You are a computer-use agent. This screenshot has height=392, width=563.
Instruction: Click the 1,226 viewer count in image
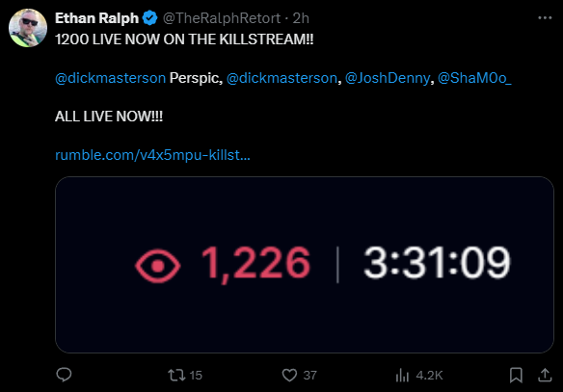(255, 264)
